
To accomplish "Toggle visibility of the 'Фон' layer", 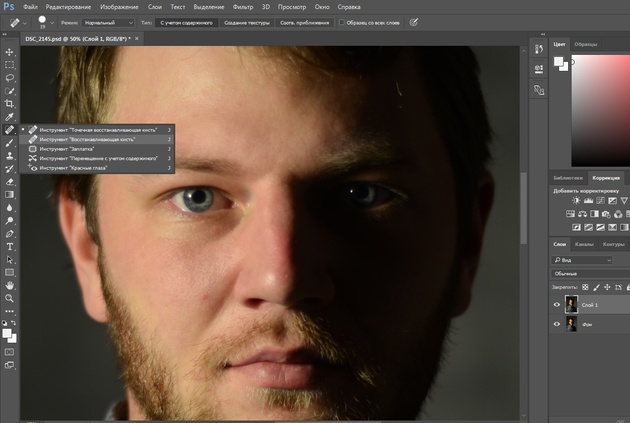I will tap(557, 324).
